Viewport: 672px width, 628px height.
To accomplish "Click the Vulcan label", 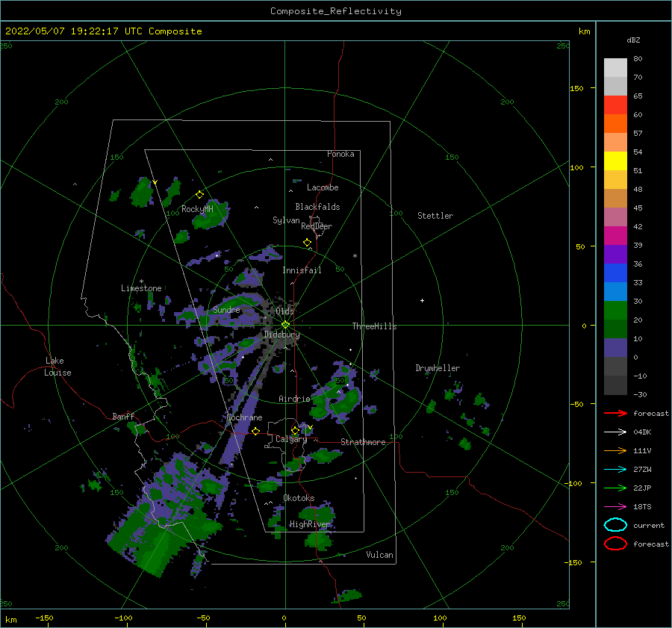I will 380,555.
